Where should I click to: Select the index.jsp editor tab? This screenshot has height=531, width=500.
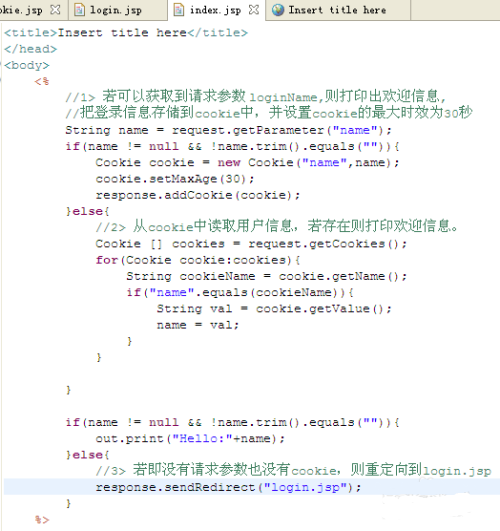(215, 10)
